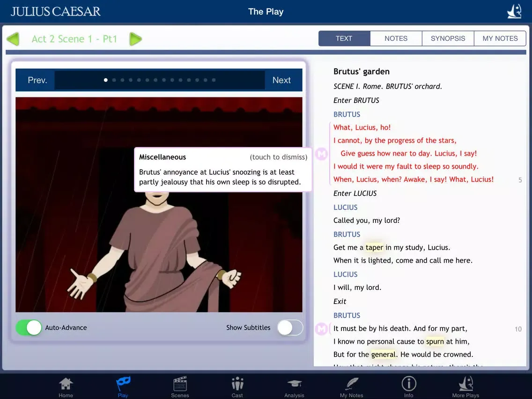Screen dimensions: 532x399
Task: Click the 'Exit' stage direction
Action: (340, 302)
